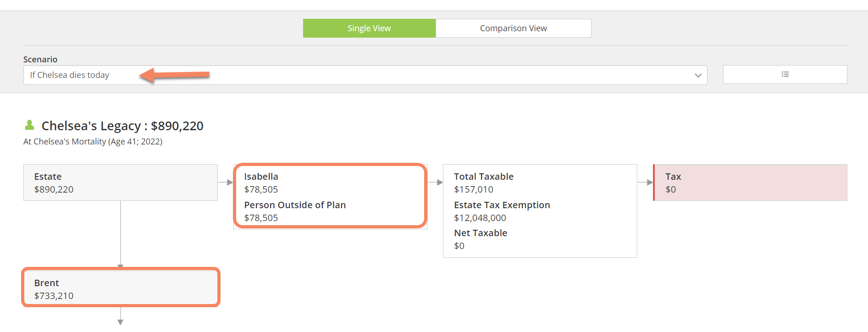Image resolution: width=868 pixels, height=332 pixels.
Task: Open the Brent $733,210 box
Action: pyautogui.click(x=121, y=289)
